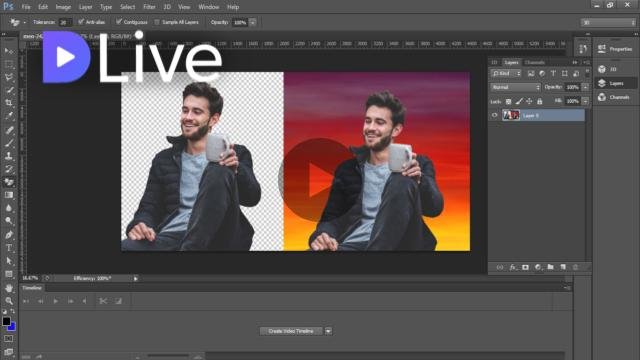Toggle lock image pixels brush icon
The height and width of the screenshot is (360, 640).
[519, 101]
